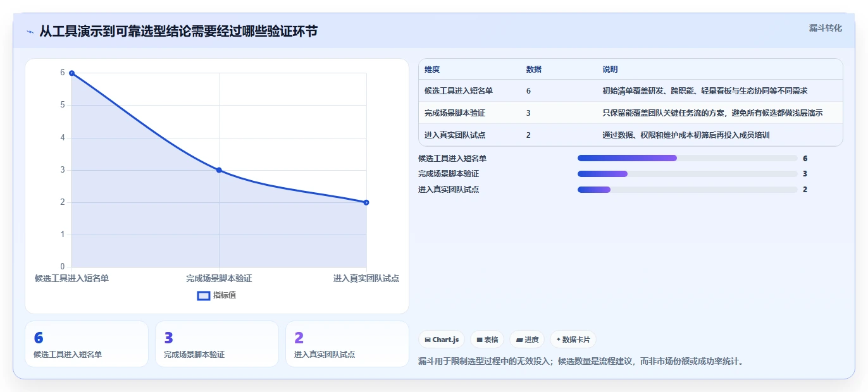The image size is (868, 392).
Task: Select the 数据卡片 chip
Action: coord(573,340)
